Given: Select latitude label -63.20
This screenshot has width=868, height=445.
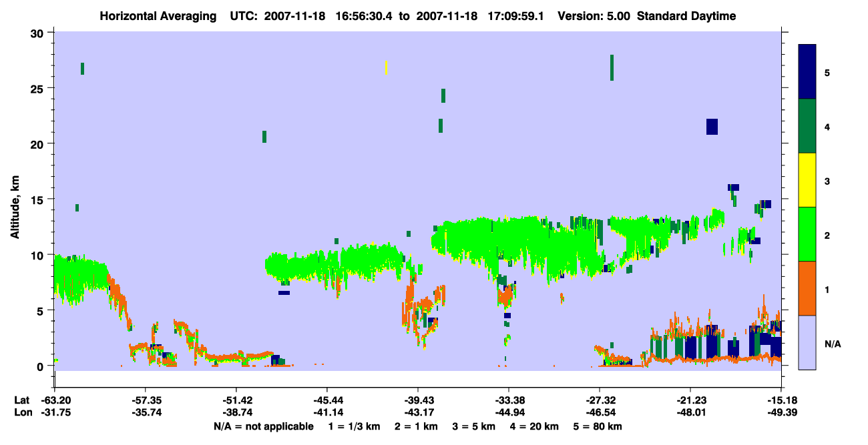Looking at the screenshot, I should click(x=55, y=400).
